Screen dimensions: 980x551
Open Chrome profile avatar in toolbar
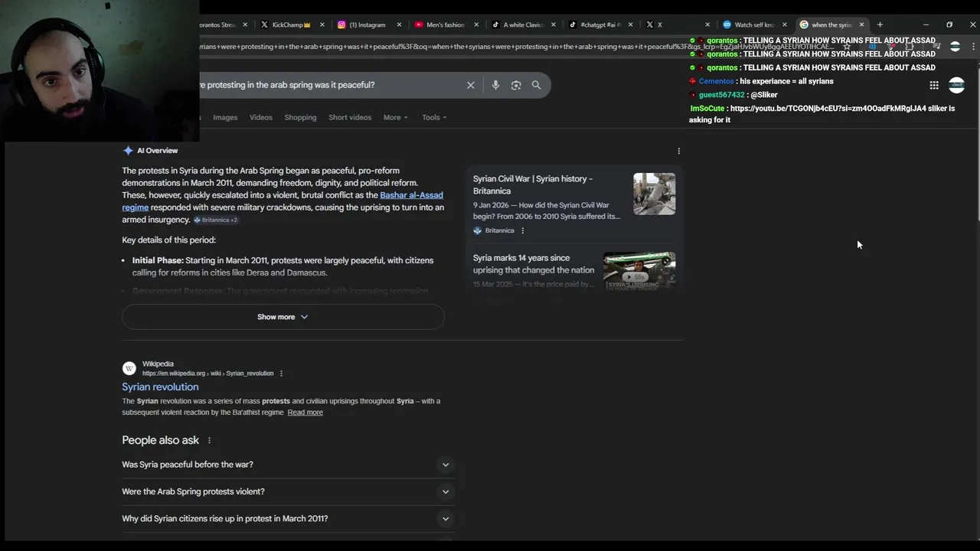(x=955, y=47)
